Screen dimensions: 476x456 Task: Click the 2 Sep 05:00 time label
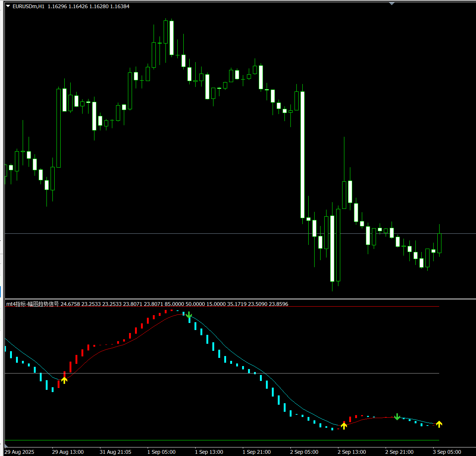click(304, 452)
